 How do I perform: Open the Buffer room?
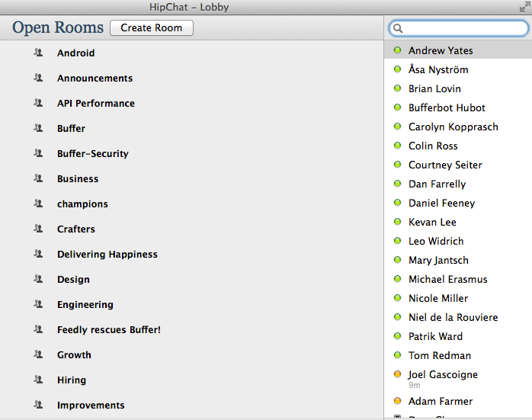tap(71, 128)
